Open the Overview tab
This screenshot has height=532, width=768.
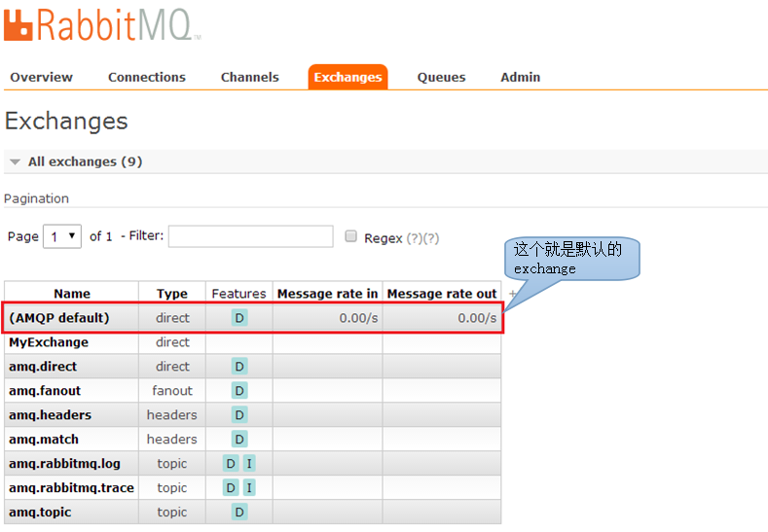[42, 78]
